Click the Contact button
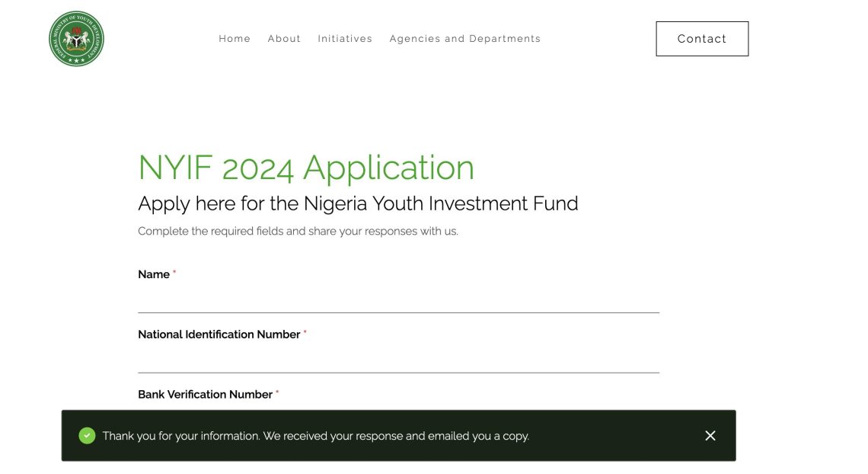 702,38
